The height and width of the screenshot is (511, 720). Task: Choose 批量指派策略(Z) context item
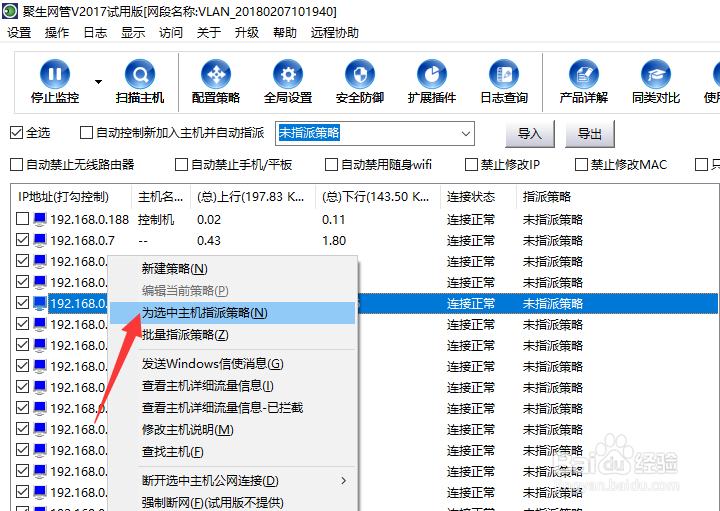tap(232, 335)
